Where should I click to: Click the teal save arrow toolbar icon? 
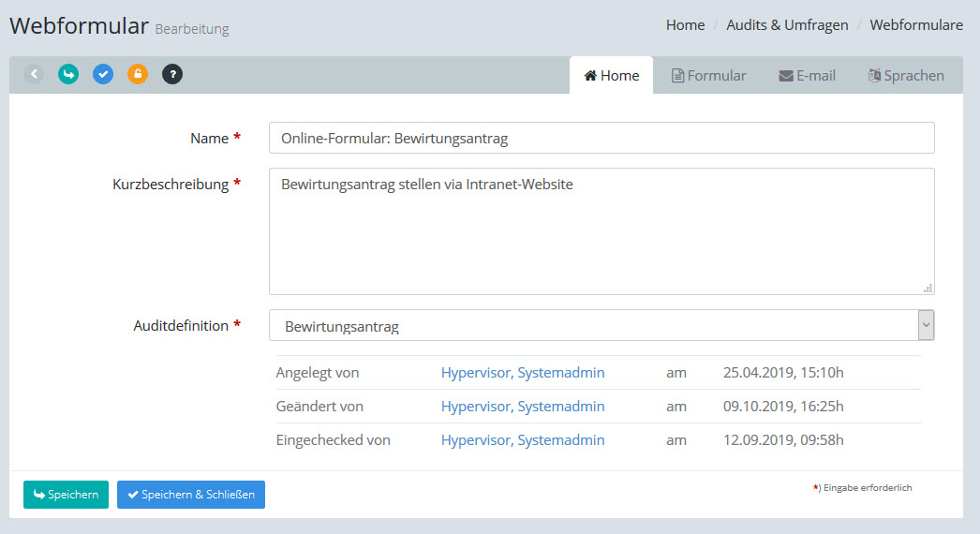pos(68,74)
